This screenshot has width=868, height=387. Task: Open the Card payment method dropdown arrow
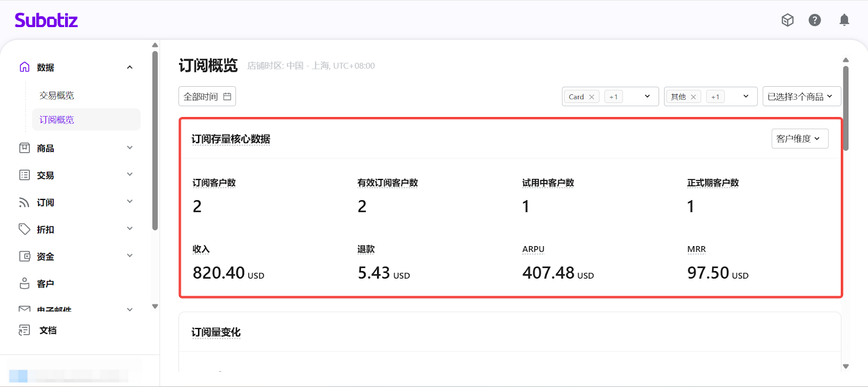(x=647, y=96)
